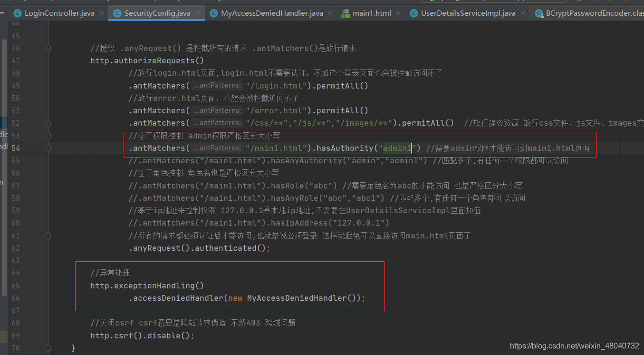The height and width of the screenshot is (355, 644).
Task: Toggle the fold marker at line 61
Action: tap(48, 236)
